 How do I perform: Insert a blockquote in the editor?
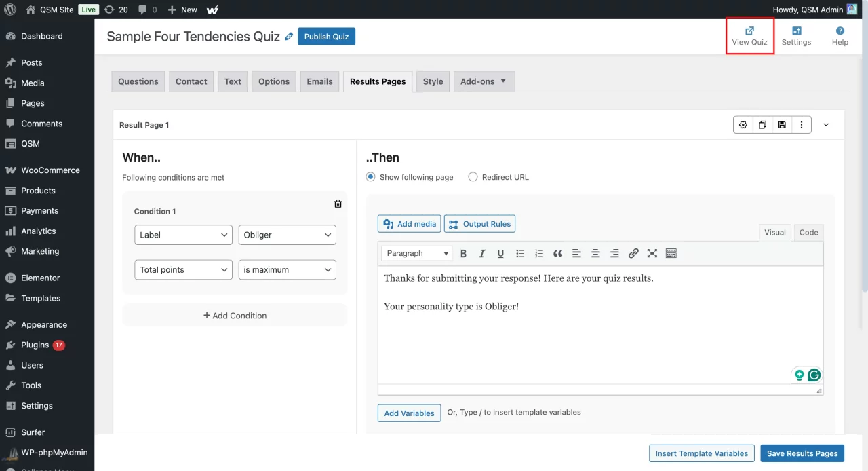[x=557, y=254]
